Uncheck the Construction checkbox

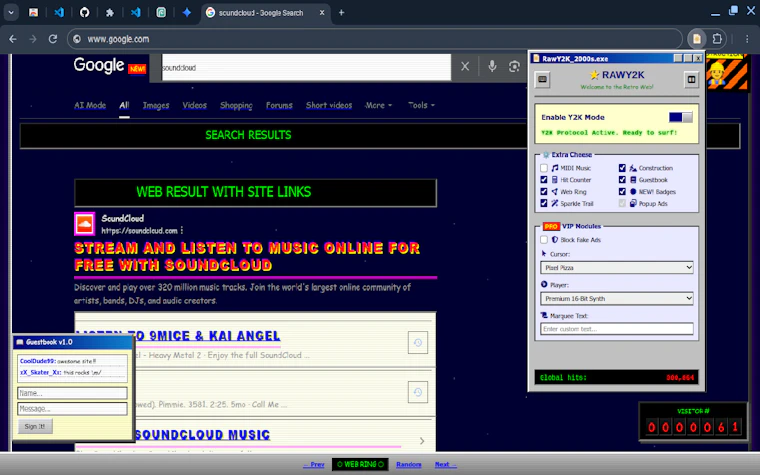(622, 168)
